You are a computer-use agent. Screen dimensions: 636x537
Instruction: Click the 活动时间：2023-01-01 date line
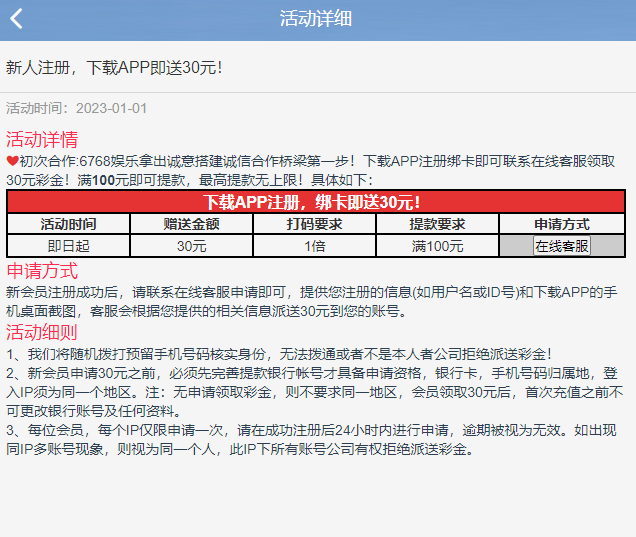pos(77,108)
